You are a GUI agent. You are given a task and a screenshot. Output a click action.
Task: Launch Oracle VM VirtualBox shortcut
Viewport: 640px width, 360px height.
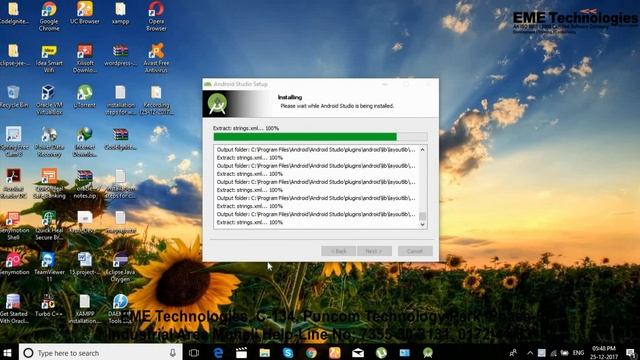(49, 100)
